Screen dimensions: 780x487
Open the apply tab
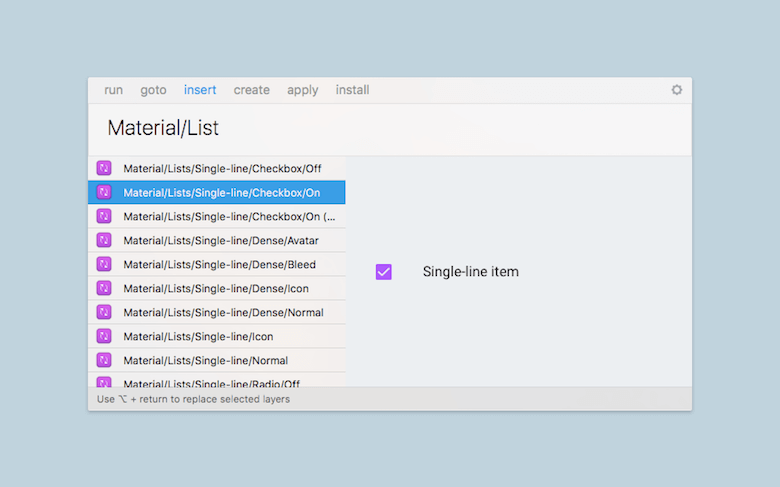pyautogui.click(x=303, y=90)
